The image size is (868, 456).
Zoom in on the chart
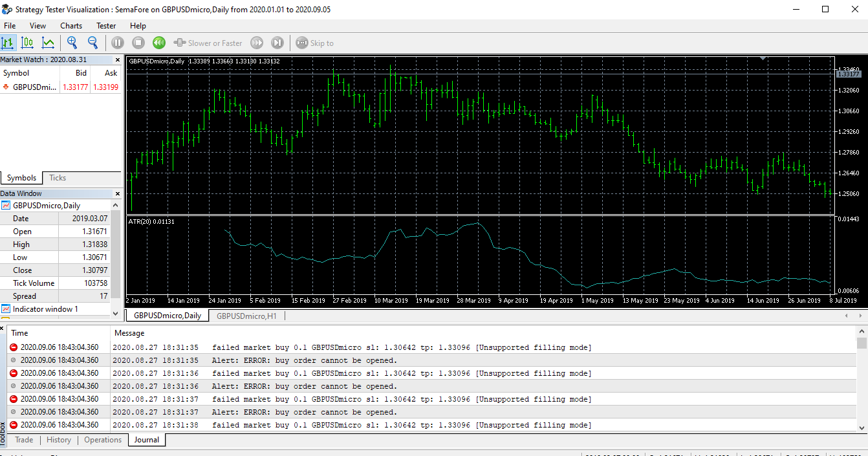click(x=72, y=43)
